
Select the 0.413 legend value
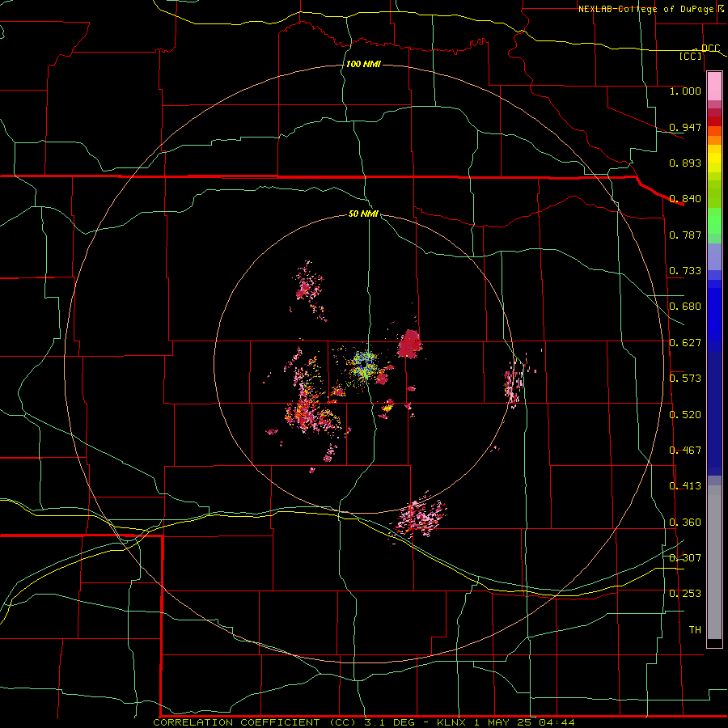pyautogui.click(x=685, y=486)
